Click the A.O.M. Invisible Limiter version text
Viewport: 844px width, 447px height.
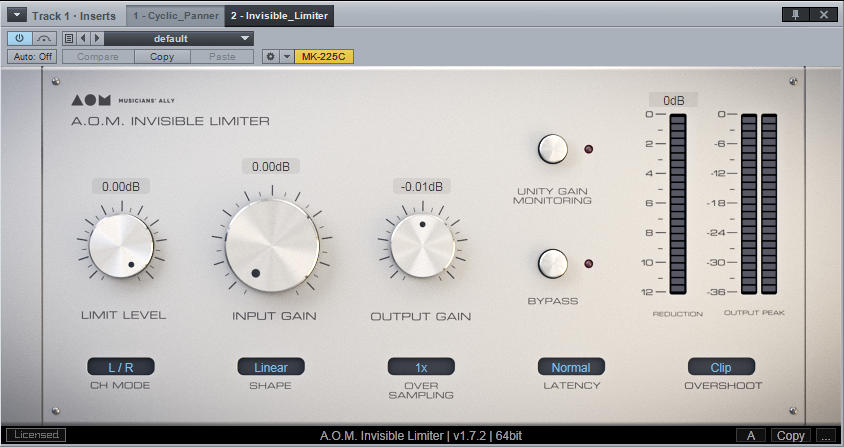coord(421,435)
